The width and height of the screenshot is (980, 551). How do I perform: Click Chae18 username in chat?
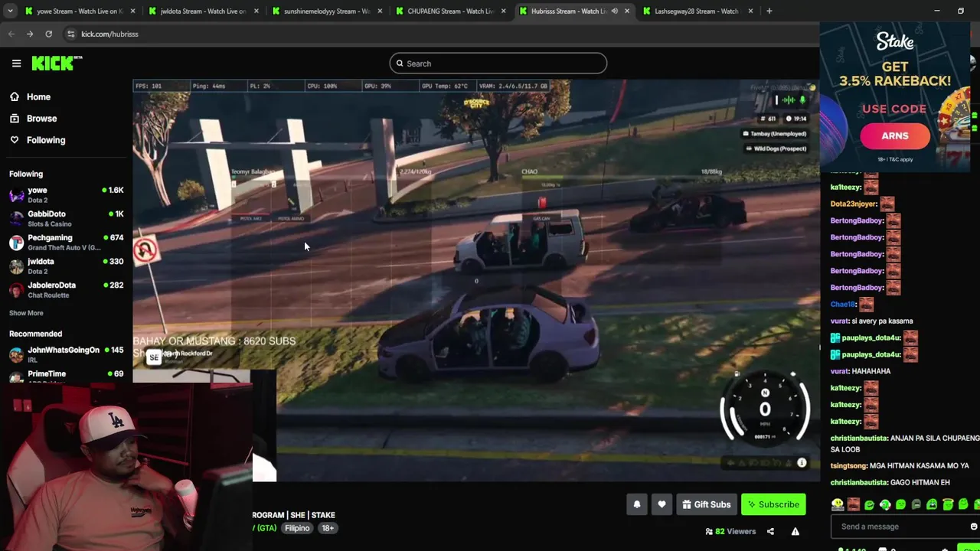tap(842, 305)
